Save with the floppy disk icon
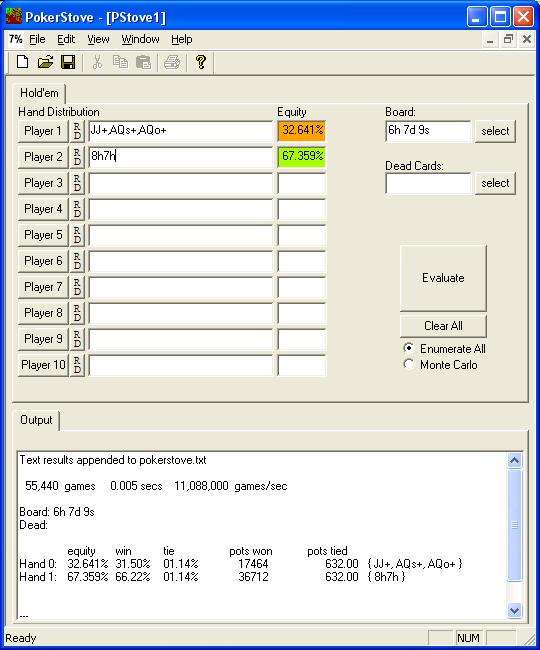This screenshot has width=540, height=650. pos(68,62)
